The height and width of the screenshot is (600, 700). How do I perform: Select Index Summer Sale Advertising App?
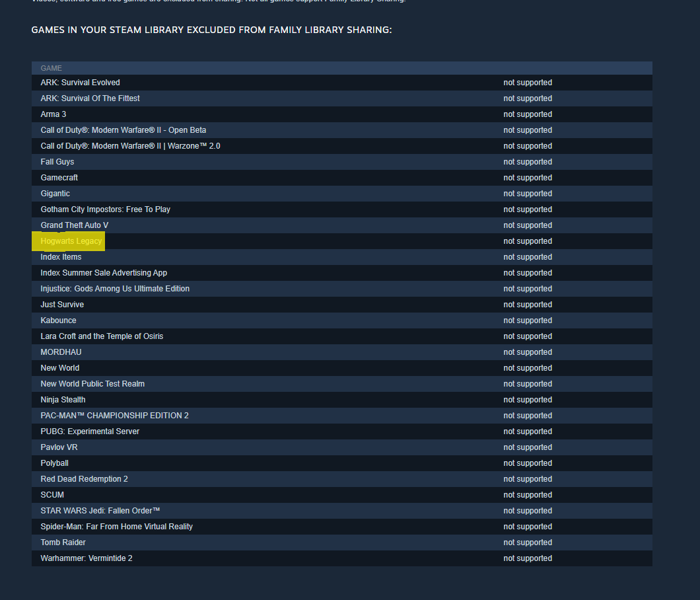pos(104,273)
